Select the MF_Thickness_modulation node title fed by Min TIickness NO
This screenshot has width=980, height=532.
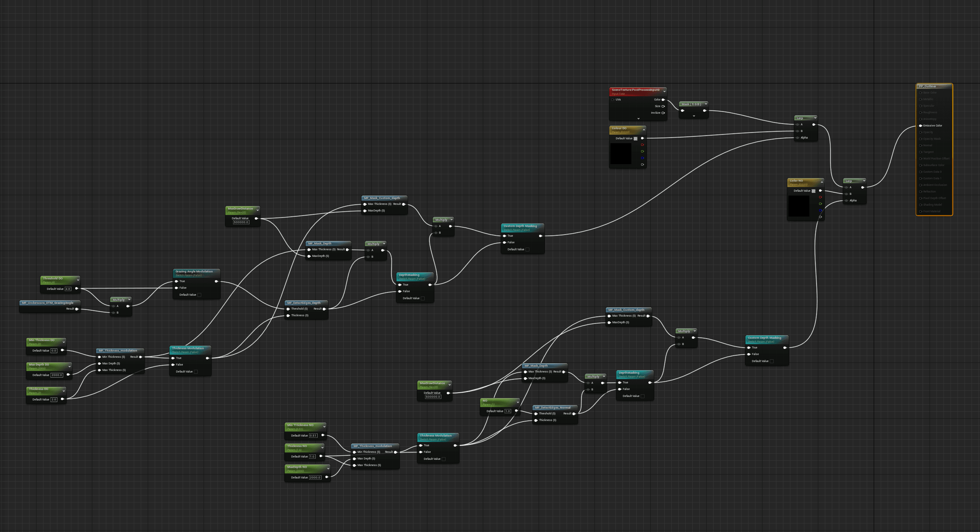(x=373, y=446)
